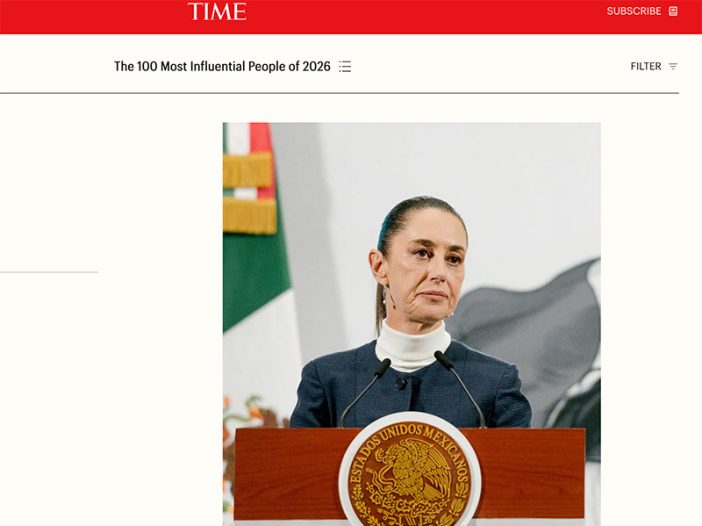The image size is (702, 526).
Task: Click the gold tassel on the flag
Action: click(249, 215)
